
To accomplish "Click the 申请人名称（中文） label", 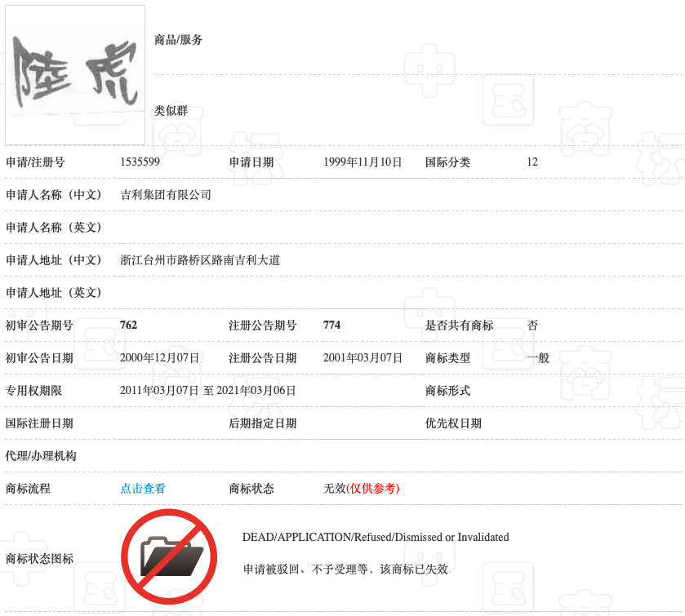I will click(54, 195).
